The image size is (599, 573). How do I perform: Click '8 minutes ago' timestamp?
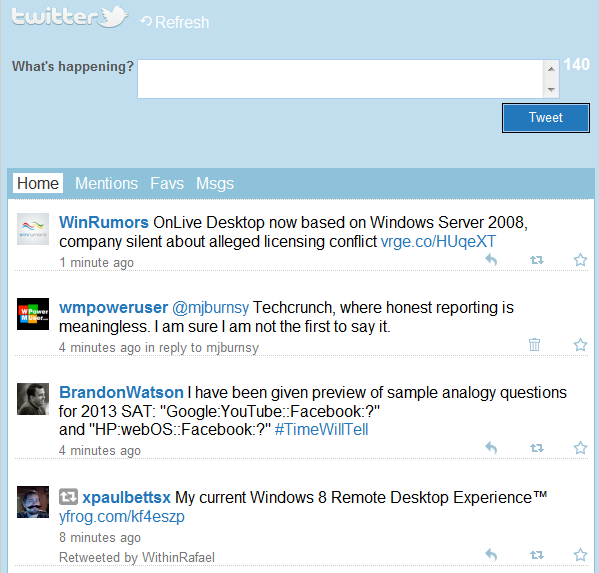[100, 537]
